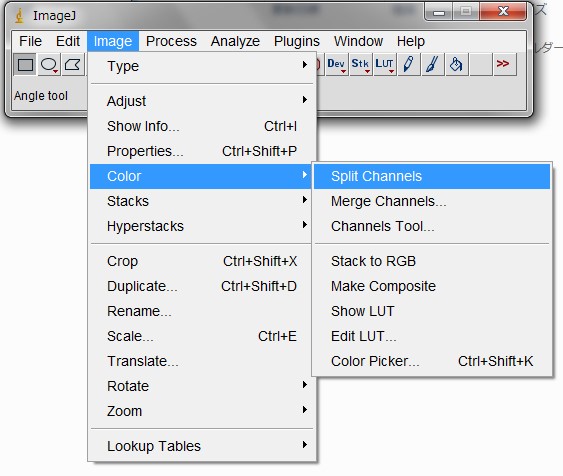Open the Dev toolbar menu
Viewport: 563px width, 476px height.
pos(336,65)
